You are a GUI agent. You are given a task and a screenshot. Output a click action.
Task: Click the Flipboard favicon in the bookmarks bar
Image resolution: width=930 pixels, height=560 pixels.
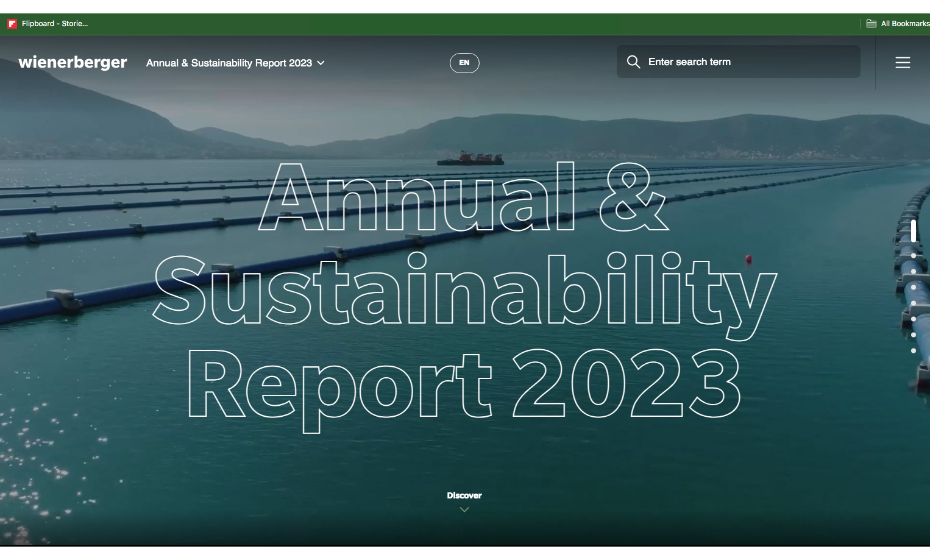point(12,24)
